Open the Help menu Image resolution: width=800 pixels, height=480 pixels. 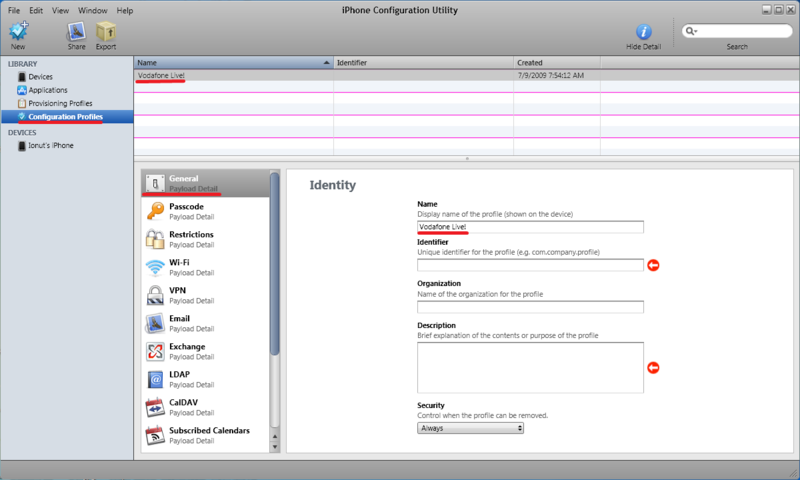click(124, 10)
